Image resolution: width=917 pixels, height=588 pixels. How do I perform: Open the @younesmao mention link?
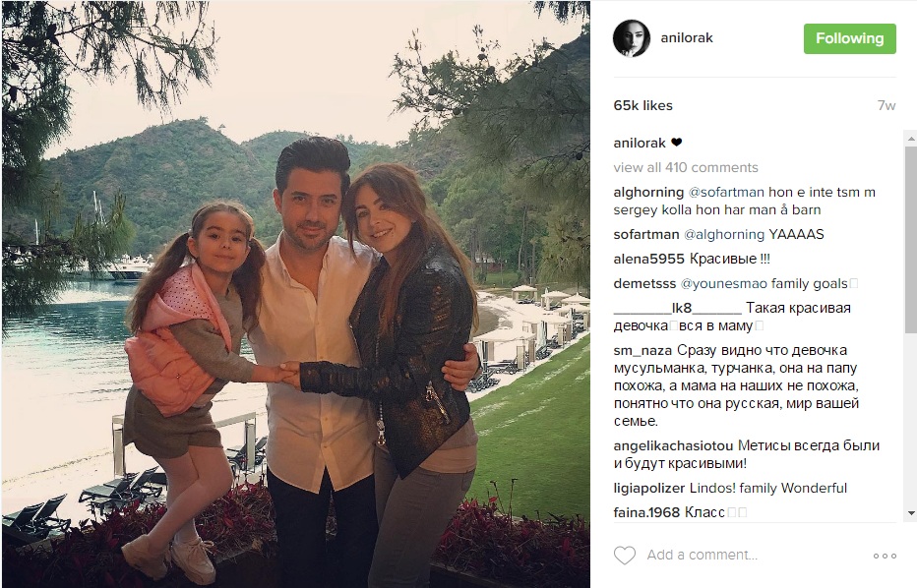coord(723,284)
